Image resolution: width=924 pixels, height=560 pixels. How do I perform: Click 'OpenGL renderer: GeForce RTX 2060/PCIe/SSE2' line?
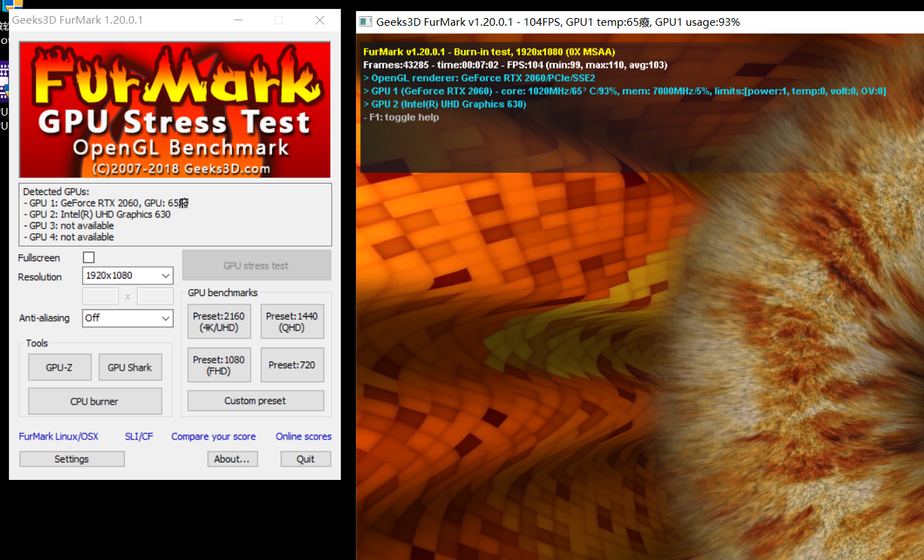pyautogui.click(x=479, y=78)
